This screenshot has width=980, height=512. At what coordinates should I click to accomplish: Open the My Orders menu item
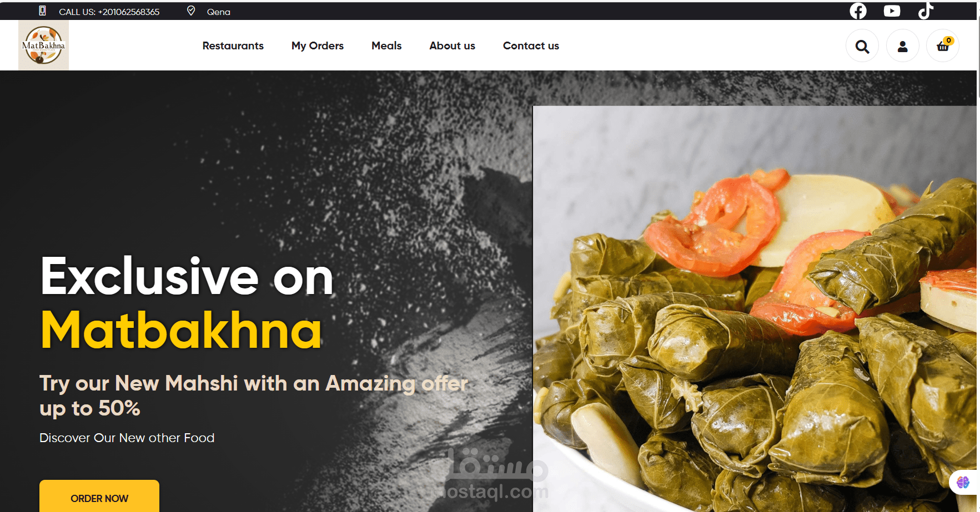[318, 46]
